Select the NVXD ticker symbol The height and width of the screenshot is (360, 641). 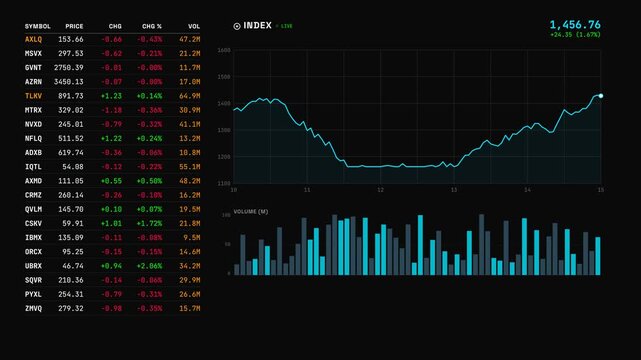coord(33,124)
